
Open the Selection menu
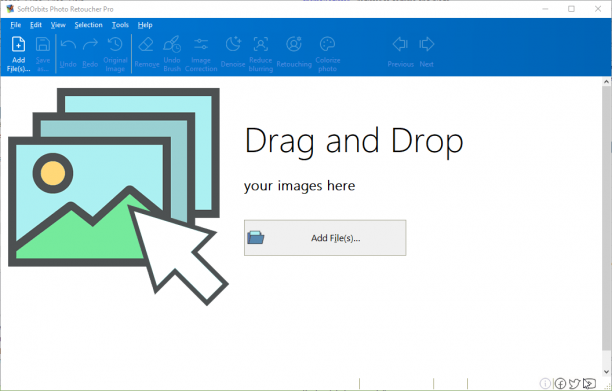89,25
